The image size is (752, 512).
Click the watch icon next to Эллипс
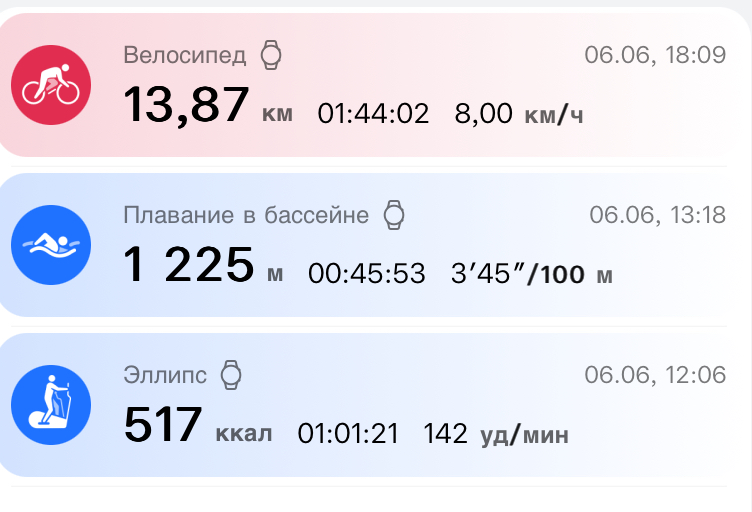(x=232, y=375)
